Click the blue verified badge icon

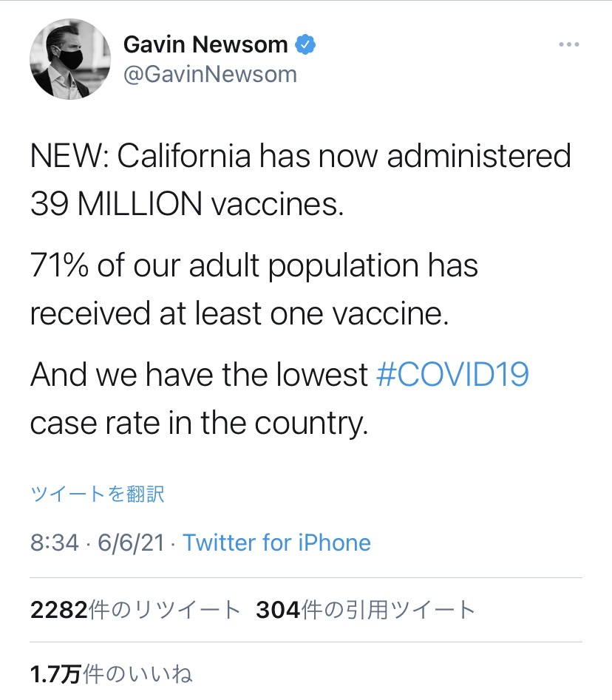click(306, 44)
